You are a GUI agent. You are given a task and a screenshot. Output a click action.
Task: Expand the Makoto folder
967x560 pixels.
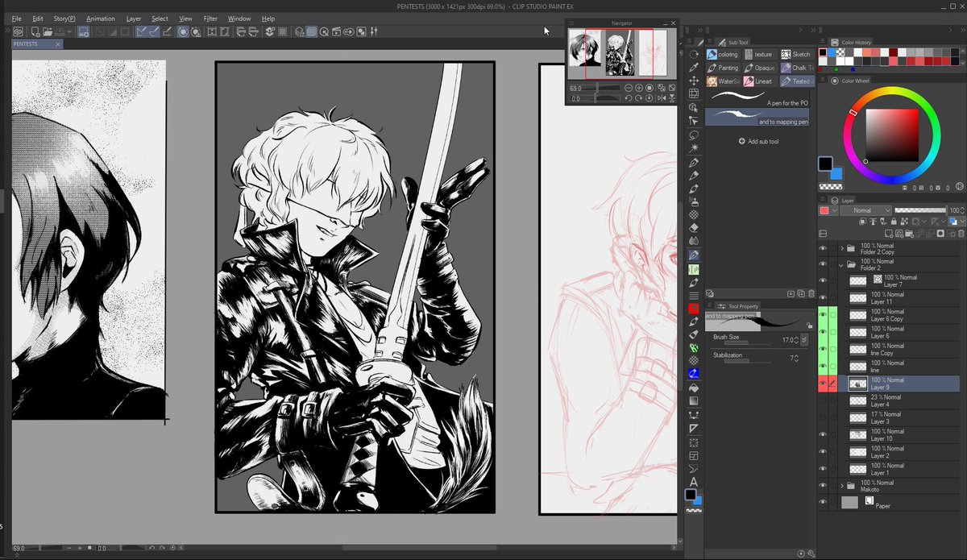point(841,485)
